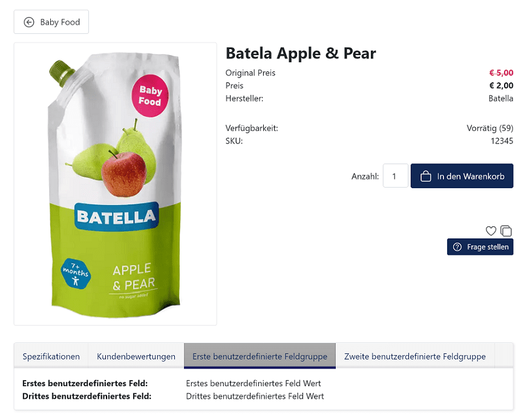The width and height of the screenshot is (527, 420).
Task: Click shopping bag icon on cart button
Action: [x=425, y=176]
